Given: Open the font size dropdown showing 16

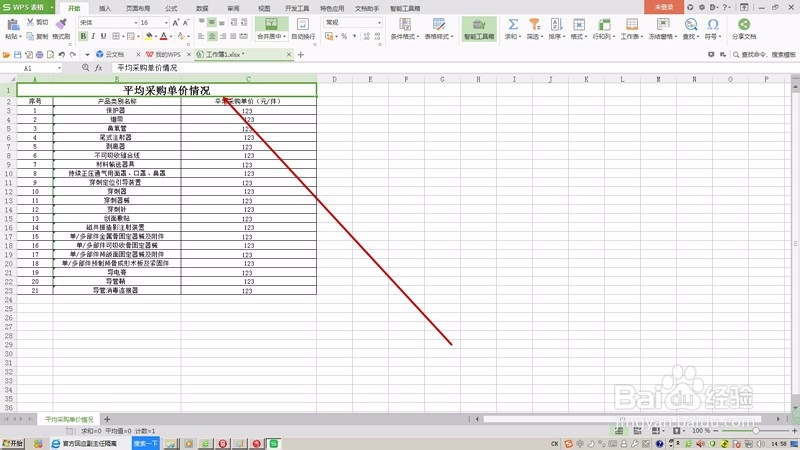Looking at the screenshot, I should click(x=166, y=22).
